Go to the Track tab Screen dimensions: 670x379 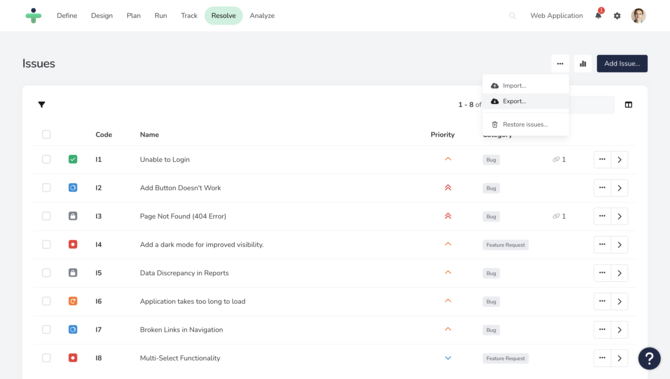pos(189,15)
